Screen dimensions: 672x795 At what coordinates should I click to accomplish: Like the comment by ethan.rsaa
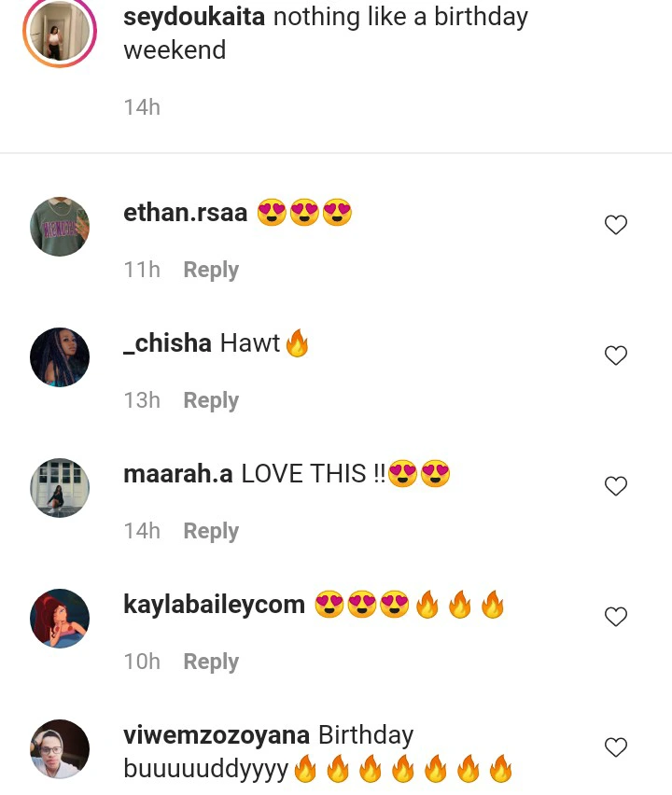(x=616, y=225)
